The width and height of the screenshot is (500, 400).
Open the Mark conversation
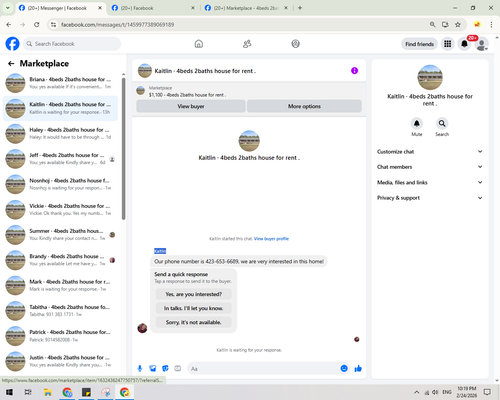point(60,285)
